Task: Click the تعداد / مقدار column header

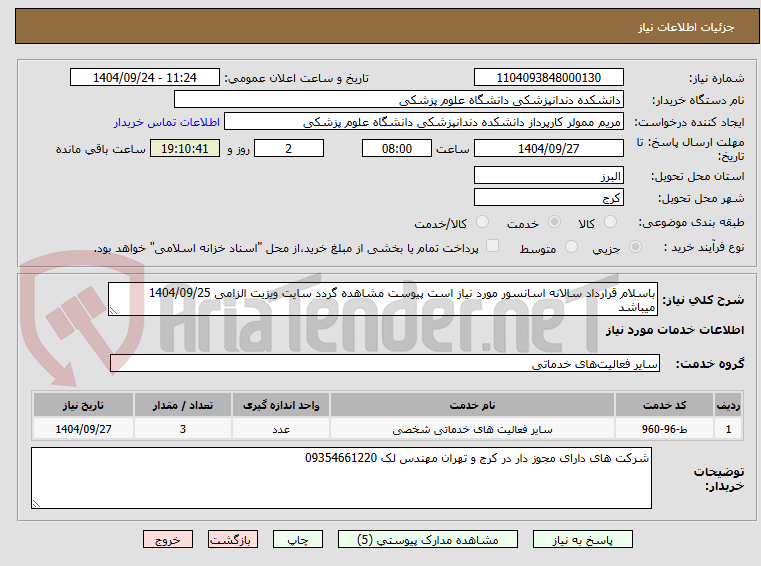Action: coord(183,405)
